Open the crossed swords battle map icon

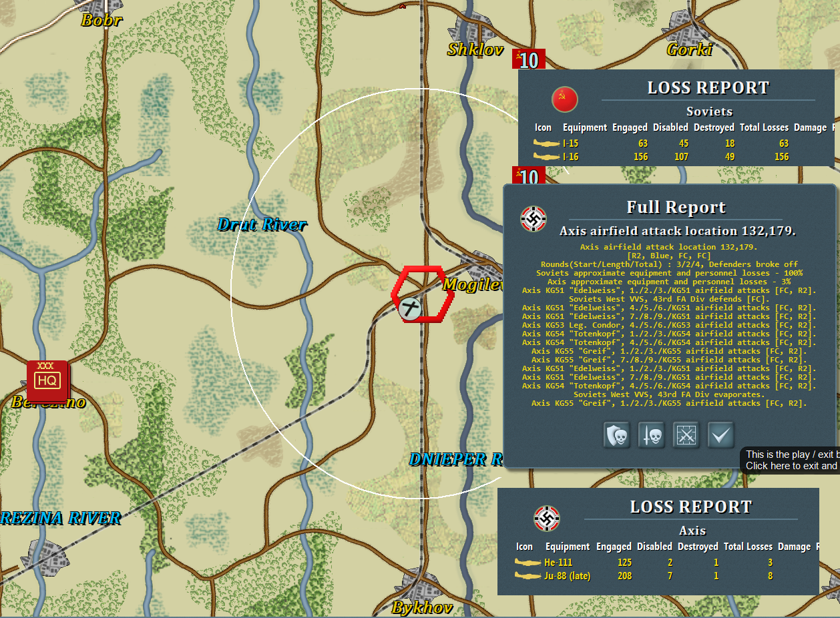[686, 435]
